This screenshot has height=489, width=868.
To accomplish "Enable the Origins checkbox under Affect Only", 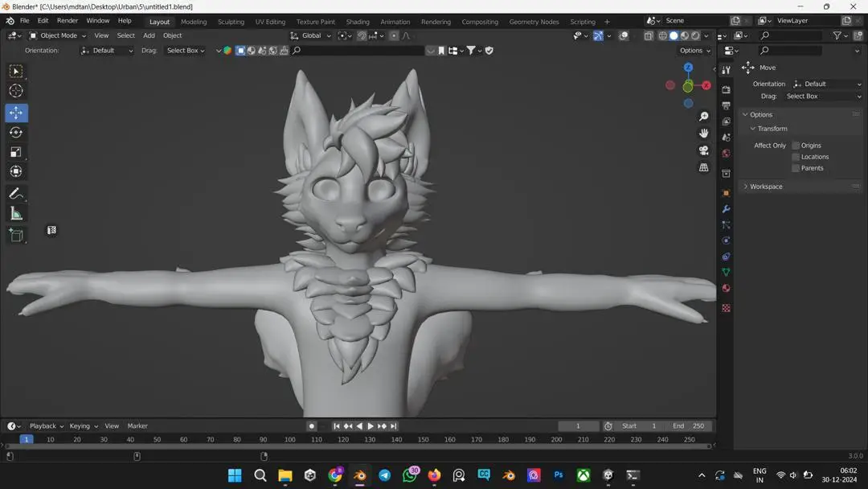I will pos(796,145).
